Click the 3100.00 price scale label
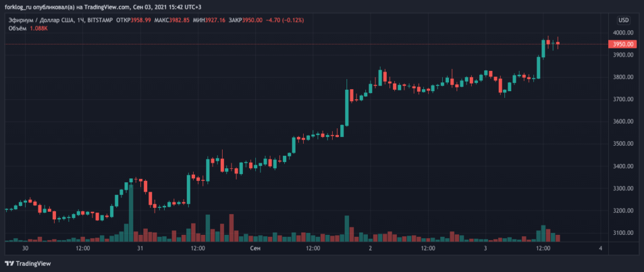Image resolution: width=644 pixels, height=272 pixels. (622, 233)
